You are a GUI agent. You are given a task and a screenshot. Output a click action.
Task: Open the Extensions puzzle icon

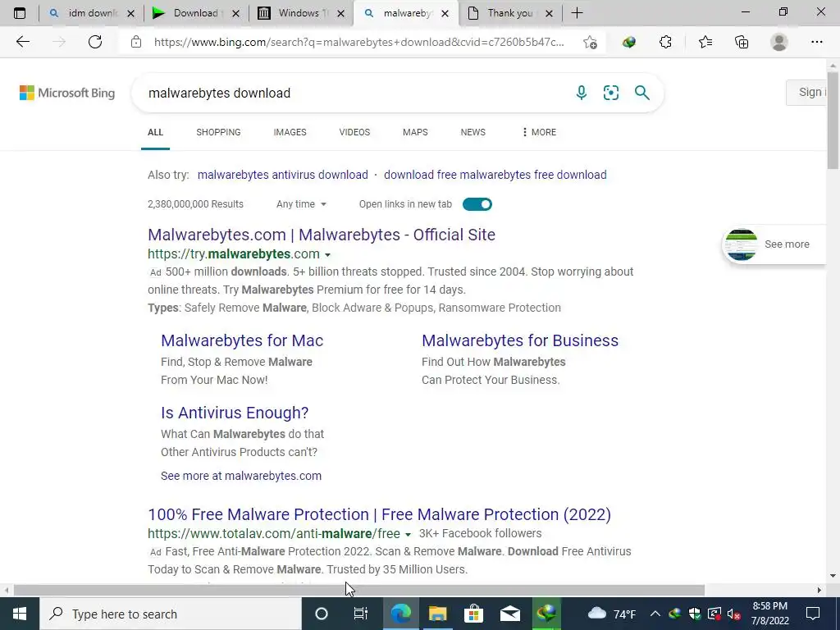665,42
